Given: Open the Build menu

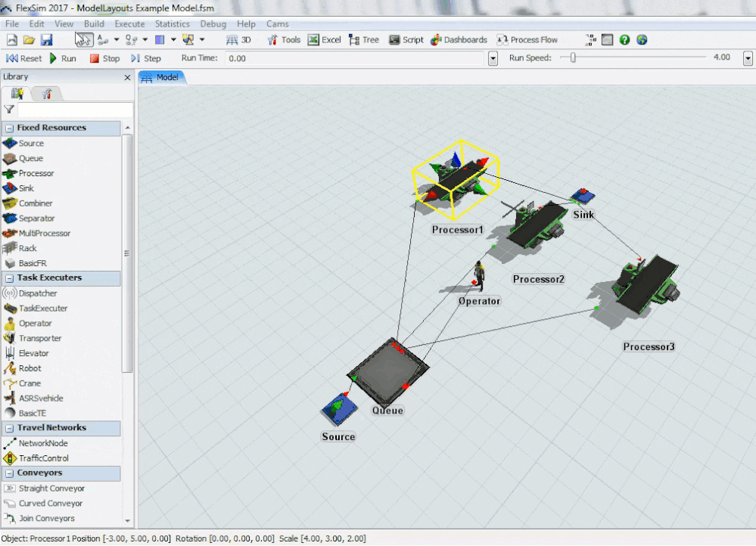Looking at the screenshot, I should pos(94,23).
